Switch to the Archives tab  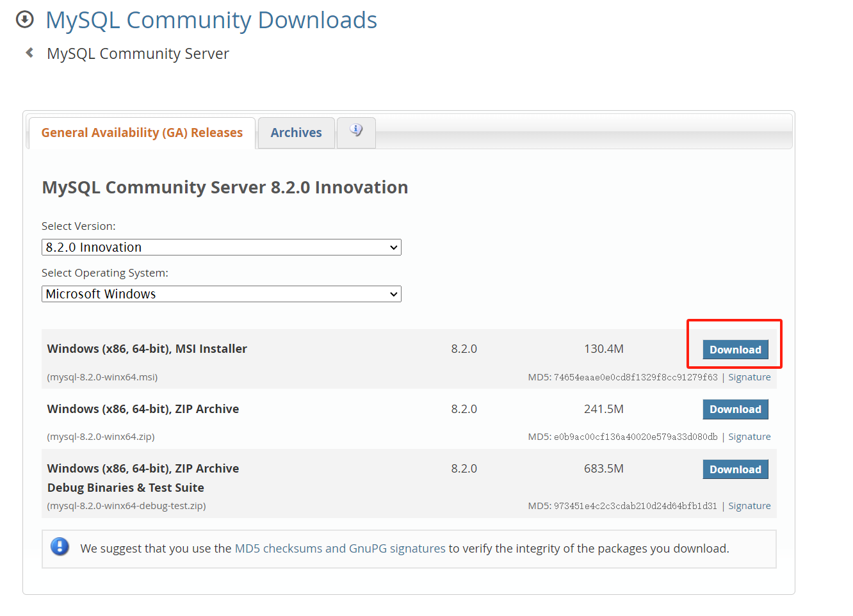coord(296,133)
